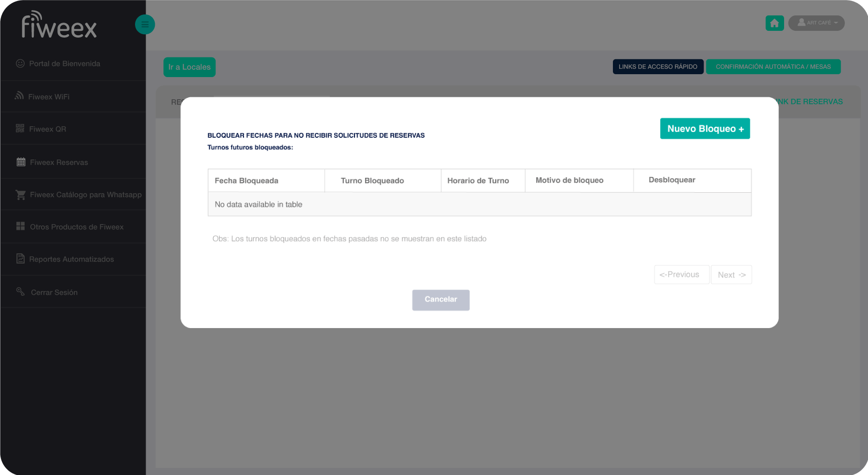Viewport: 868px width, 475px height.
Task: Go to the Next page of table
Action: pyautogui.click(x=731, y=275)
